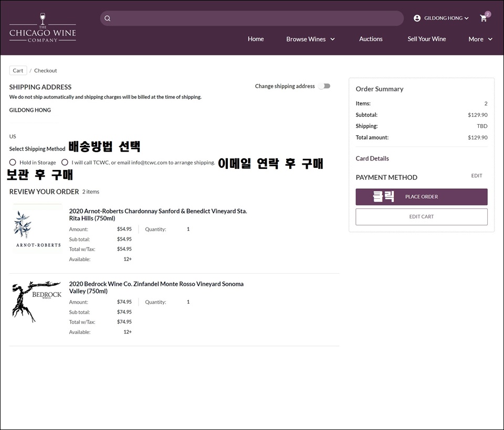
Task: Click EDIT next to Payment Method
Action: tap(477, 176)
